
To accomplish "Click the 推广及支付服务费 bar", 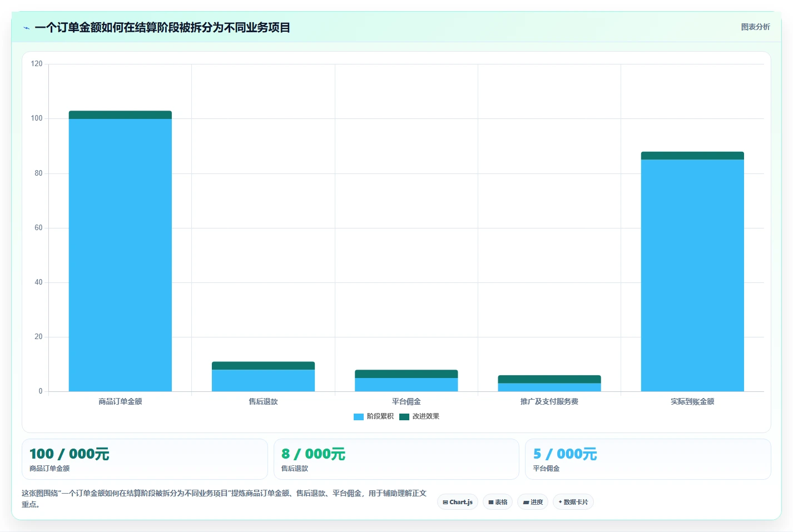I will tap(549, 384).
